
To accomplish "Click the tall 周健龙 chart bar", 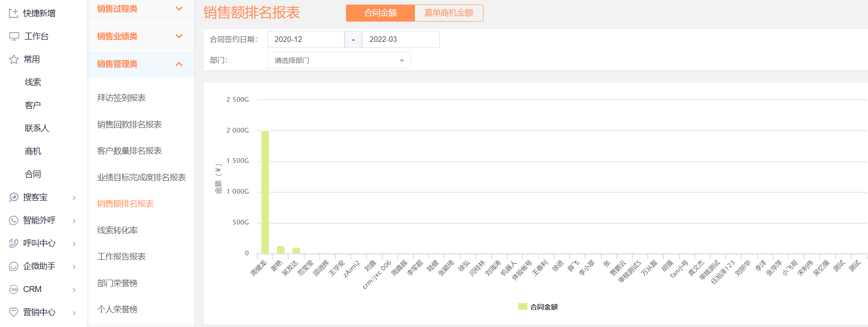I will pyautogui.click(x=265, y=192).
